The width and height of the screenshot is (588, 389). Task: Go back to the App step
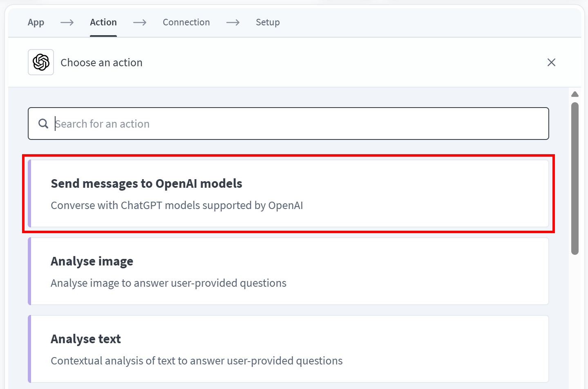[x=36, y=22]
